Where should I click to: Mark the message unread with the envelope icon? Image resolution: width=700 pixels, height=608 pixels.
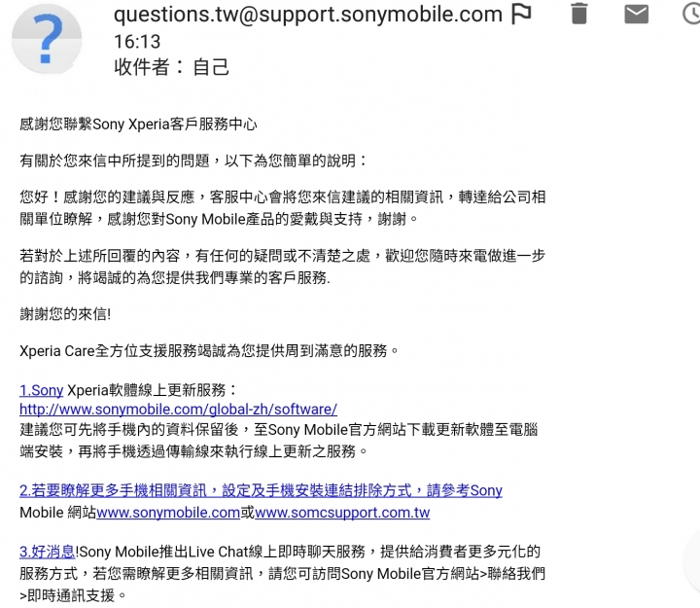click(636, 14)
